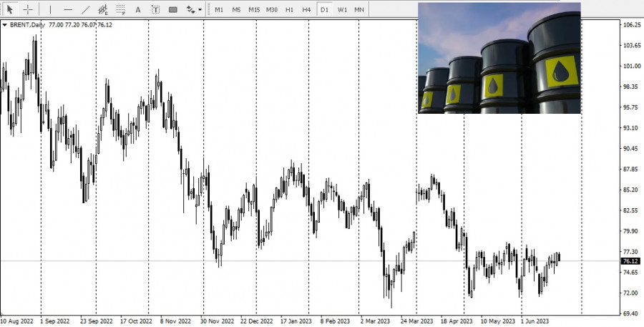644x327 pixels.
Task: Select the equidistant channel tool
Action: 102,9
